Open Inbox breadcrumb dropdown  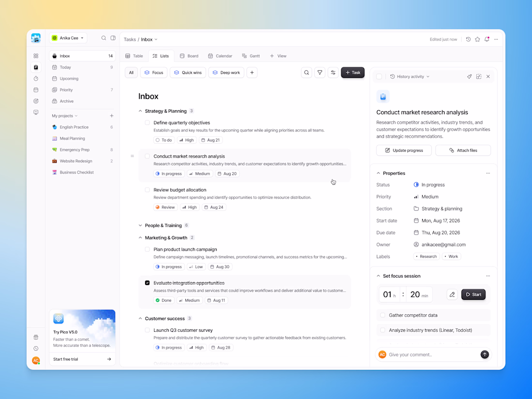pos(149,39)
